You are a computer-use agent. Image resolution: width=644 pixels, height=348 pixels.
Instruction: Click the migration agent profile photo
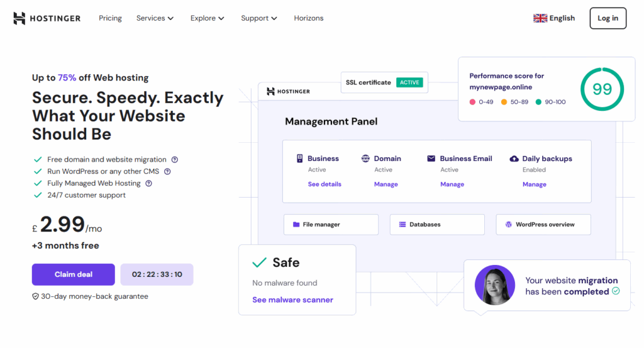click(495, 285)
